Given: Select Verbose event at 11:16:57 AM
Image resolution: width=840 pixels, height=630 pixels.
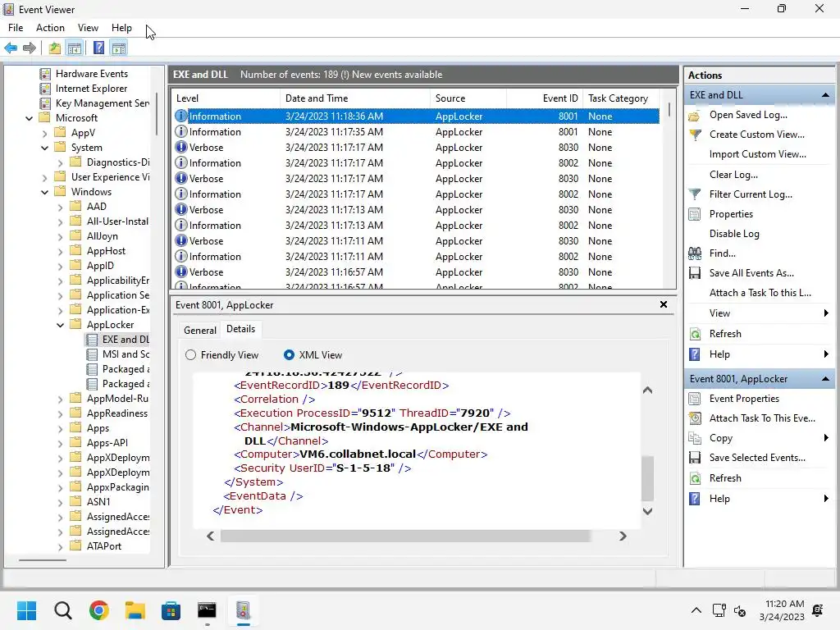Looking at the screenshot, I should point(416,272).
